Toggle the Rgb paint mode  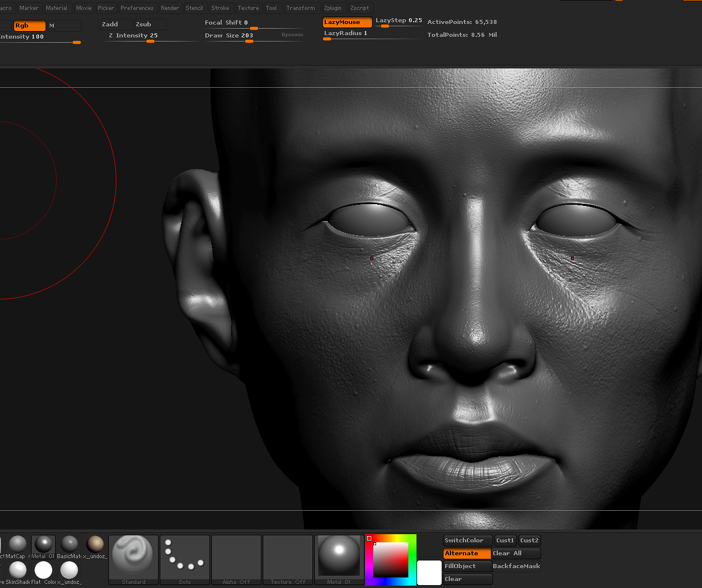click(x=30, y=26)
